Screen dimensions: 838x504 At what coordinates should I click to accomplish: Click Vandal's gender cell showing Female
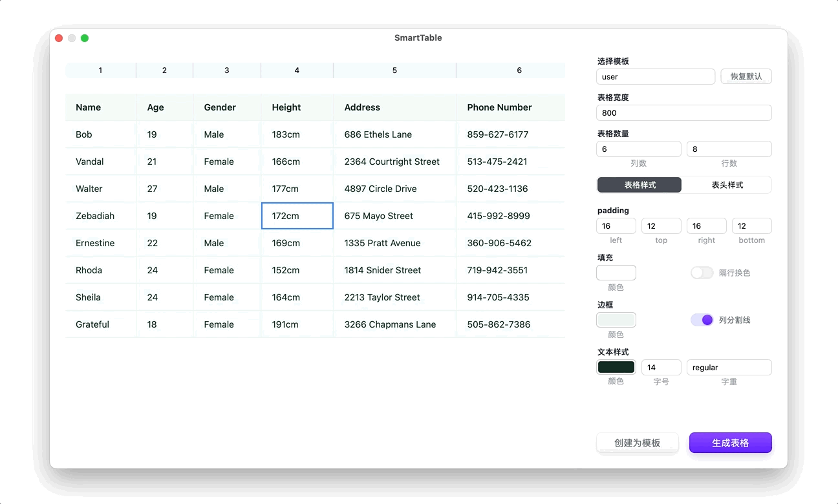point(227,162)
